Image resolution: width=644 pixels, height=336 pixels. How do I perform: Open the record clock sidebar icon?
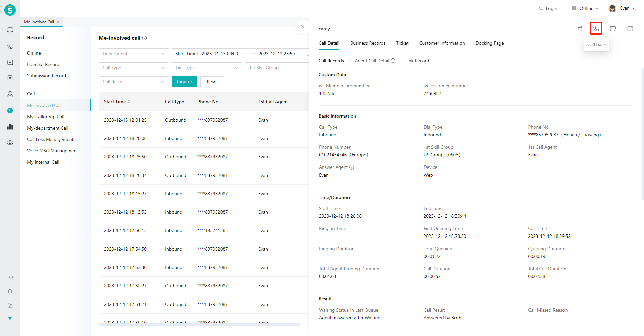10,111
